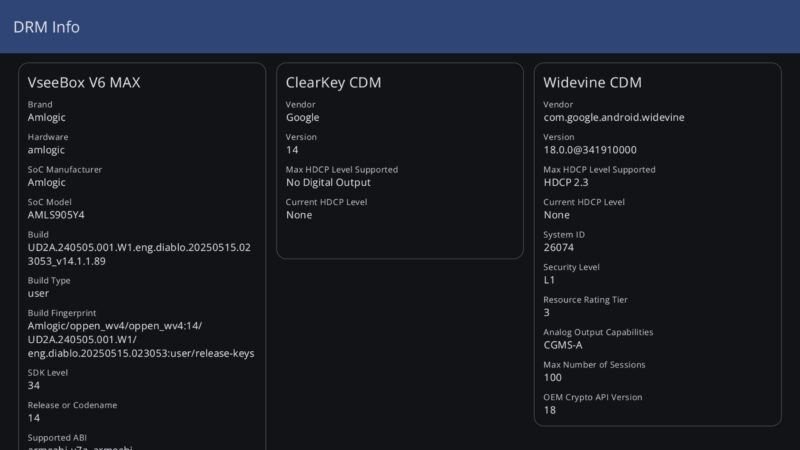Click Widevine version 18.0.0@341910000

[x=590, y=150]
